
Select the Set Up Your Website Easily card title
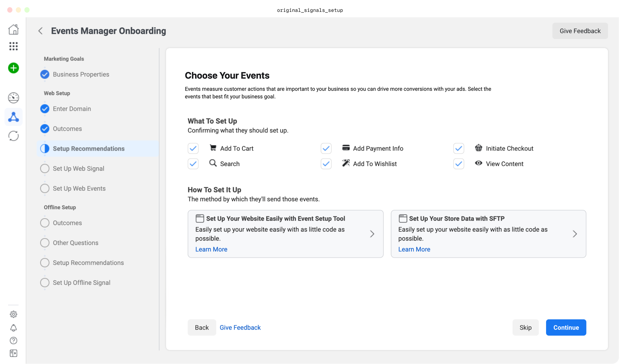tap(276, 219)
